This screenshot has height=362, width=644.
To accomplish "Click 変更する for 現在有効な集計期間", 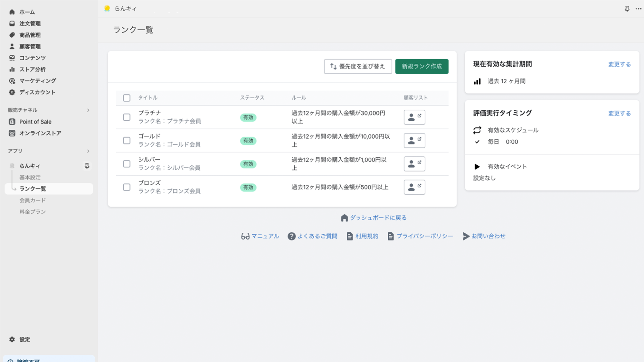I will point(619,64).
